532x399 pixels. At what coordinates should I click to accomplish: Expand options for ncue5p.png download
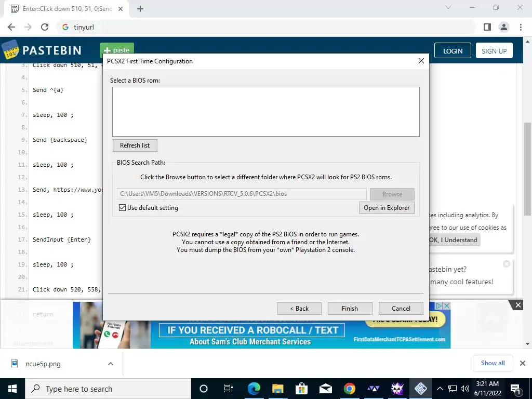[x=110, y=364]
